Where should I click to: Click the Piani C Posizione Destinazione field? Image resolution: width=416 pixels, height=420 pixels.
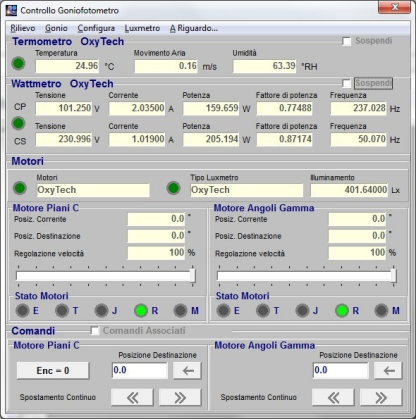[140, 370]
